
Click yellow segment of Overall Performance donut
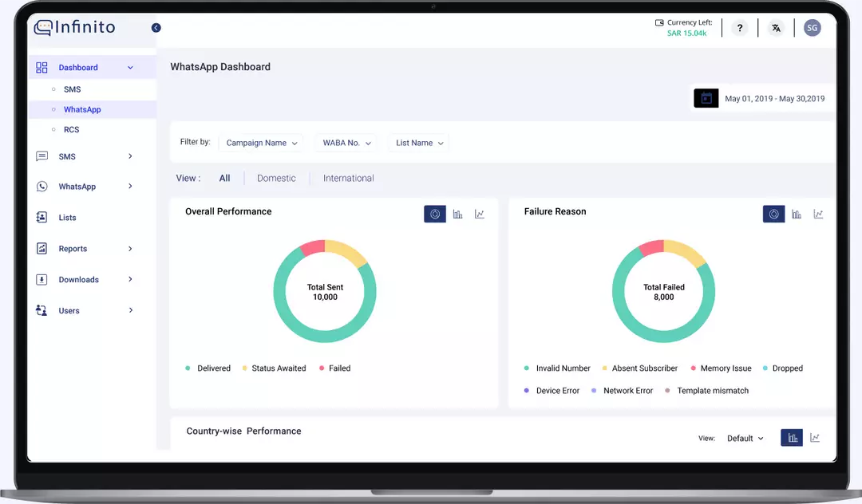pos(349,250)
